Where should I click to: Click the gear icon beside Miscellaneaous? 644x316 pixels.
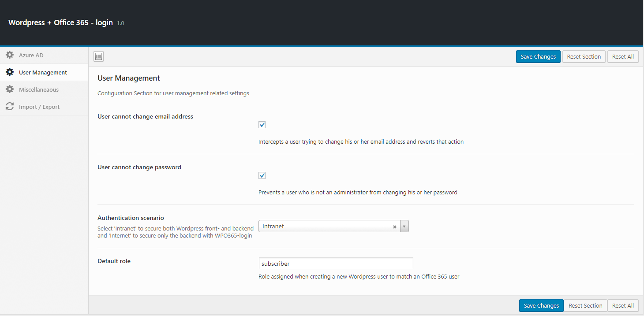(x=10, y=89)
